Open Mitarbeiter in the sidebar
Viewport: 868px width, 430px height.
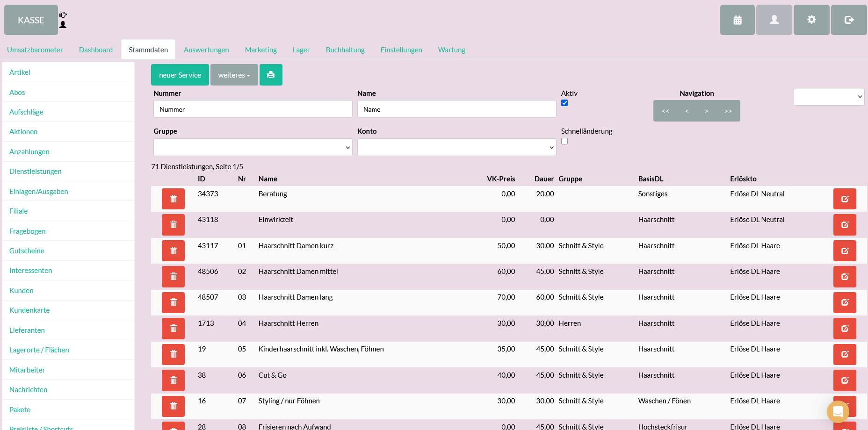click(27, 370)
